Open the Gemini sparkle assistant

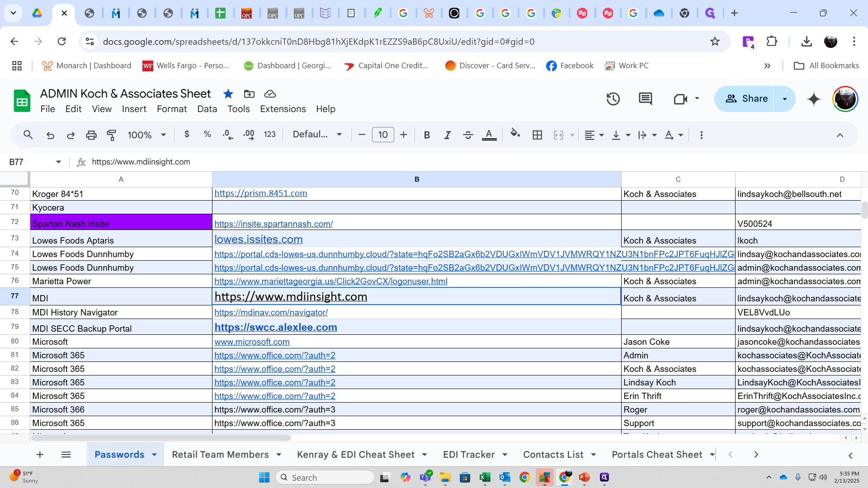pyautogui.click(x=814, y=99)
